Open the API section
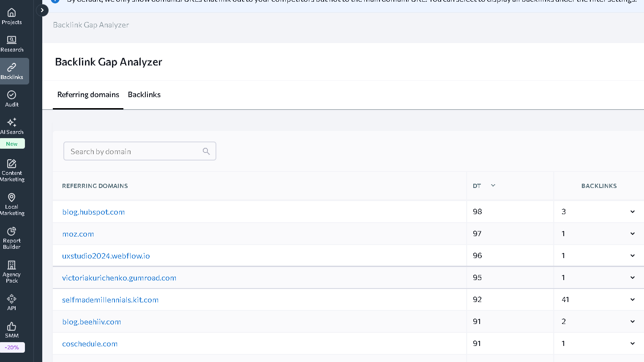 tap(11, 302)
